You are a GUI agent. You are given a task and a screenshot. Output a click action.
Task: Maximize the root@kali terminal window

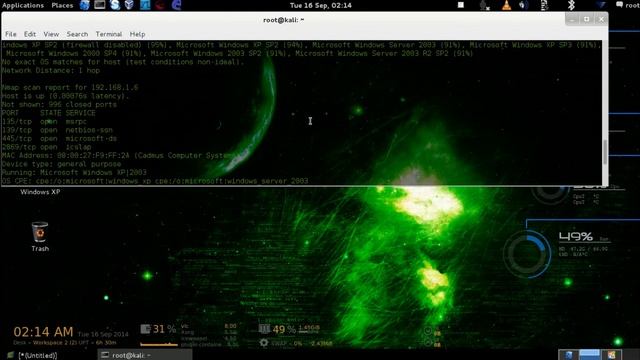tap(587, 19)
